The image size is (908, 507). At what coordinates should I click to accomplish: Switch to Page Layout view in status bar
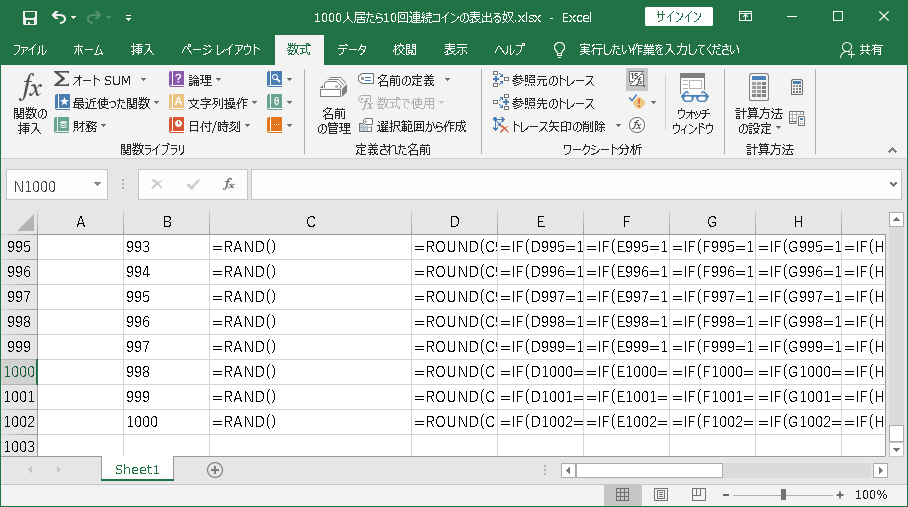[661, 494]
